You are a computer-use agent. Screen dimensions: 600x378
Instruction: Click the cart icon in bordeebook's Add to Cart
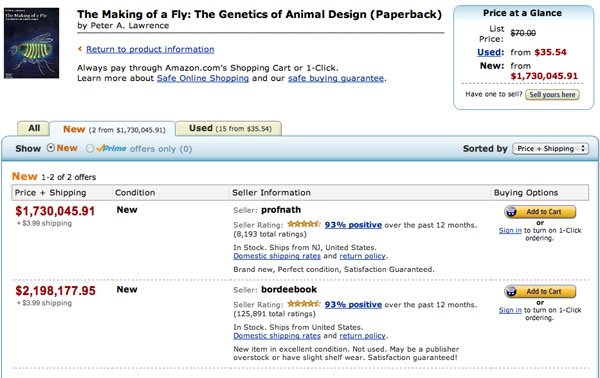[x=511, y=292]
